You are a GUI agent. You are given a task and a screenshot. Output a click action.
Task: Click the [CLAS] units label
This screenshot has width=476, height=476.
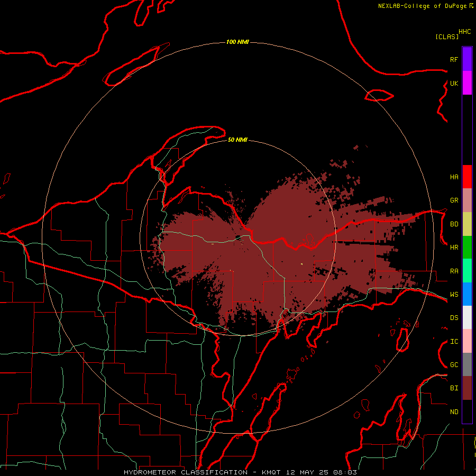(447, 36)
